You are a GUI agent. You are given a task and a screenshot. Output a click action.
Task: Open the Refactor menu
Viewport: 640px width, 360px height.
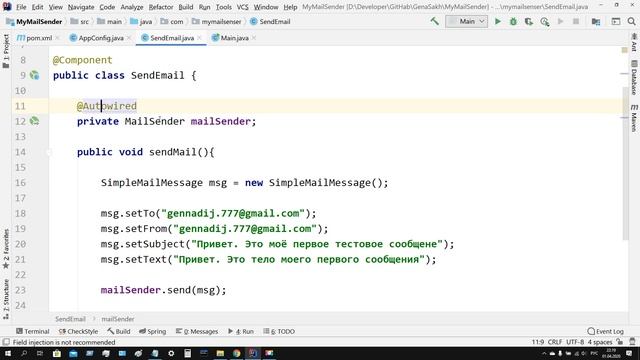point(161,7)
